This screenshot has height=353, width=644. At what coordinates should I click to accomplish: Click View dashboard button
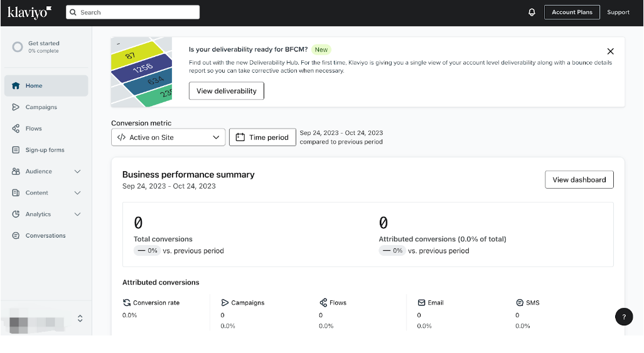pos(579,180)
